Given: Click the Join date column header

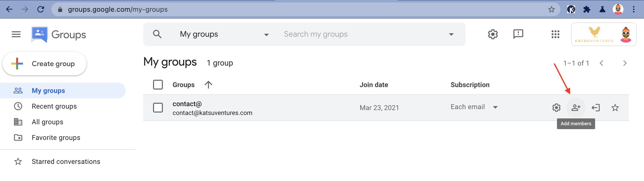Looking at the screenshot, I should [x=374, y=85].
